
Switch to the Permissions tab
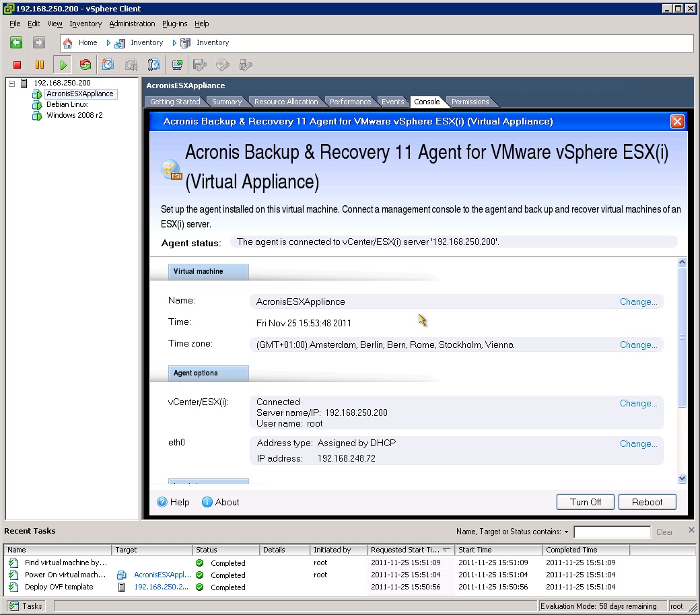[x=470, y=102]
